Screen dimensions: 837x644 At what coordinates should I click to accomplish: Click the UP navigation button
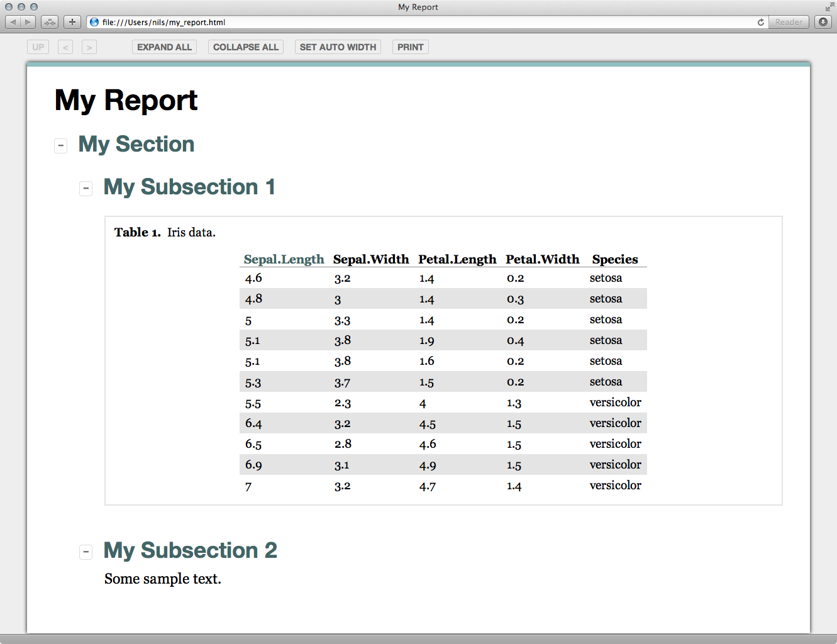[x=38, y=47]
